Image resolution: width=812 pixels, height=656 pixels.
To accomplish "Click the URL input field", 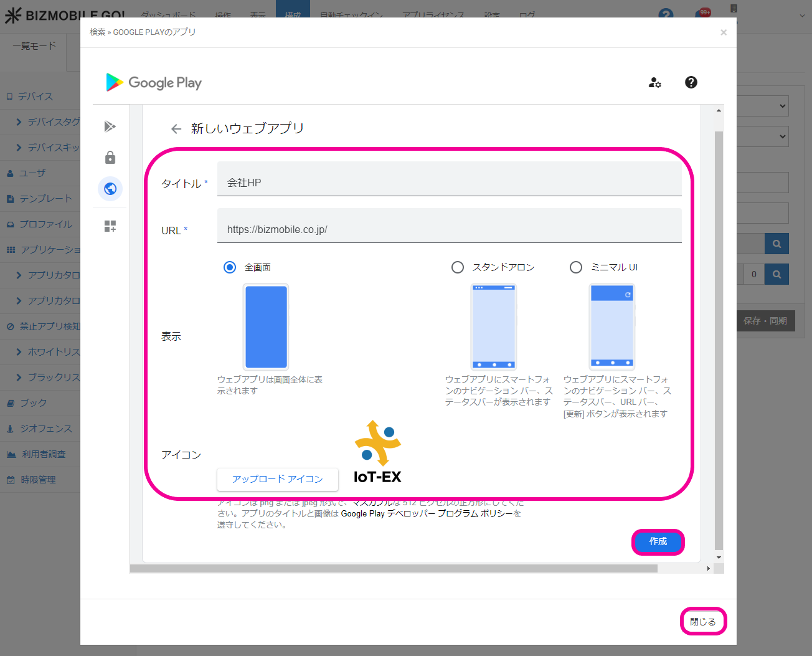I will point(448,229).
